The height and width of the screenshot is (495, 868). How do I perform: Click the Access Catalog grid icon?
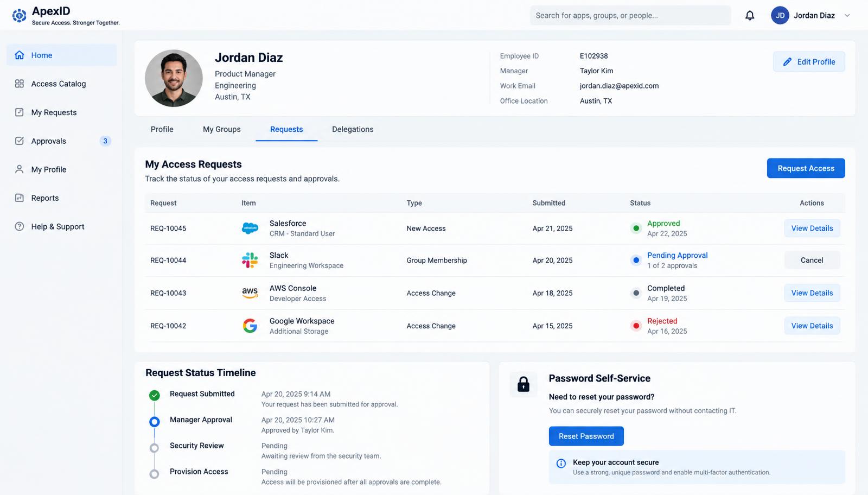[20, 84]
